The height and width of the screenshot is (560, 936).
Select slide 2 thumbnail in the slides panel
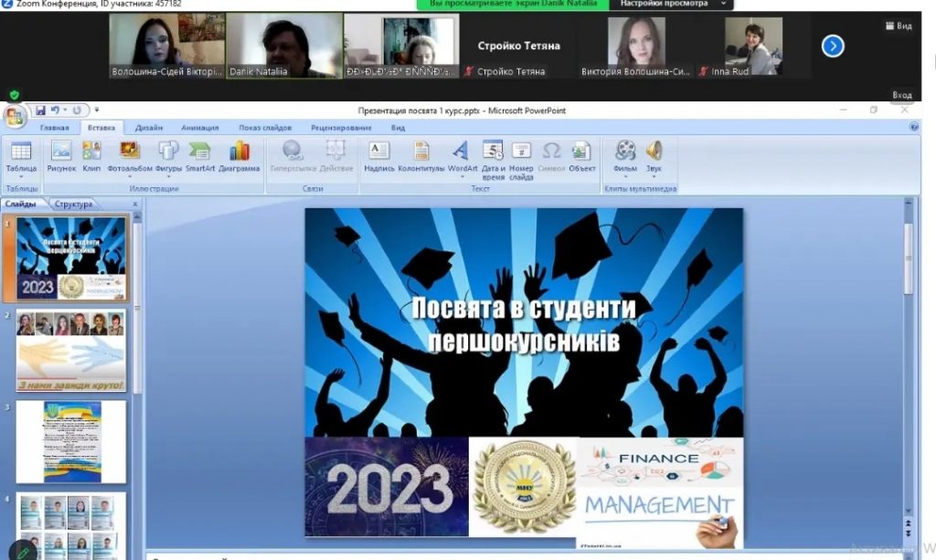(x=70, y=351)
